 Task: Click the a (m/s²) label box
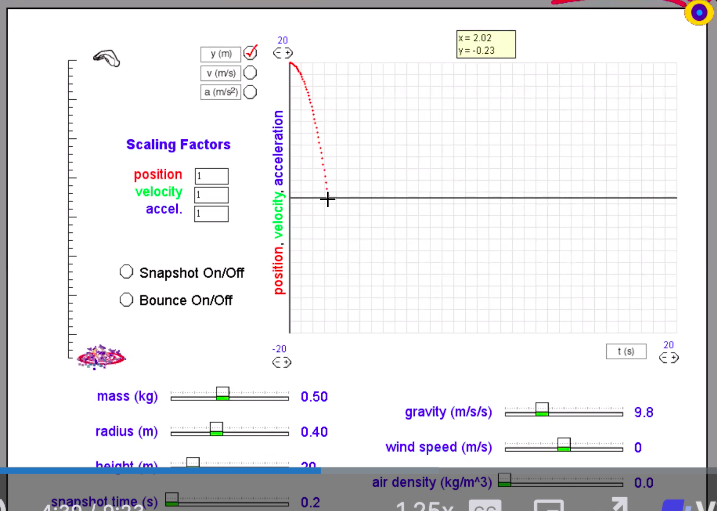(220, 92)
